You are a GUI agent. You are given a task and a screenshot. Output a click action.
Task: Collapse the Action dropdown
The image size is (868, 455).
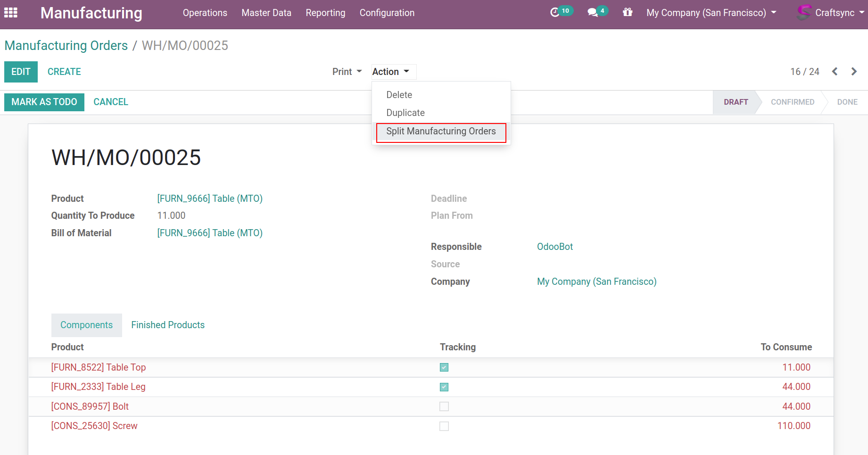point(390,72)
